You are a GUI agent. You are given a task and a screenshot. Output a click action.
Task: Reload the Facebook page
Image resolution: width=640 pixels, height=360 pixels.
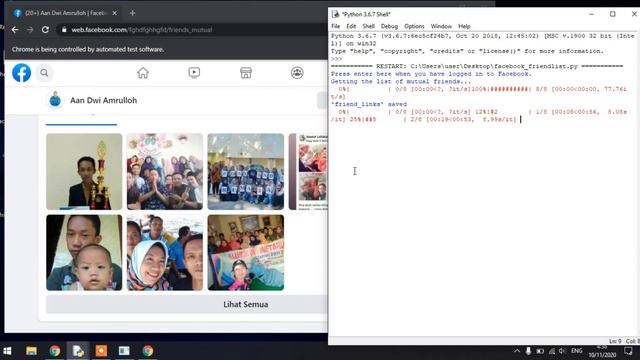(45, 30)
